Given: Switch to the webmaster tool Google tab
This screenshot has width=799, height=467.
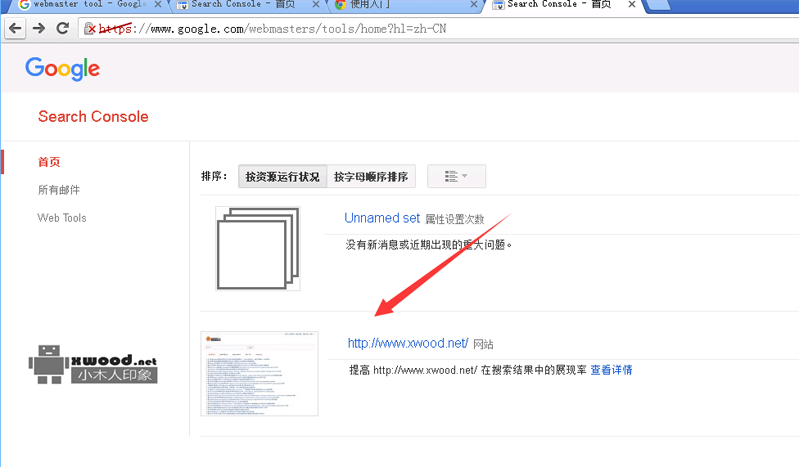Looking at the screenshot, I should [89, 5].
